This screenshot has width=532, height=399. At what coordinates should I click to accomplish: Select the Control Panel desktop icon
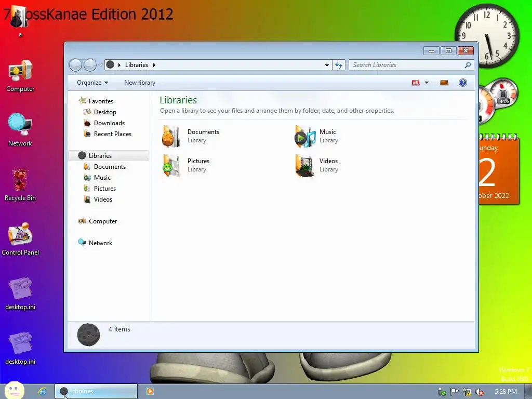[x=20, y=239]
